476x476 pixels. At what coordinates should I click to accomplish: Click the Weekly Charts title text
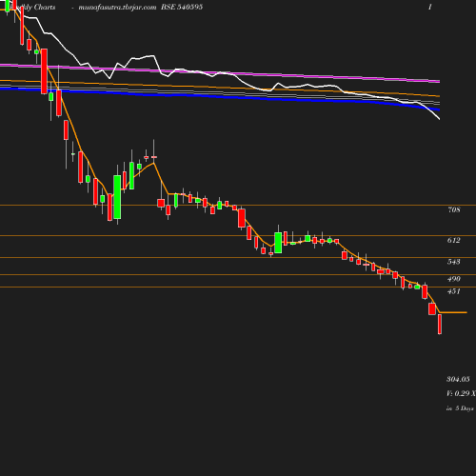[x=31, y=7]
